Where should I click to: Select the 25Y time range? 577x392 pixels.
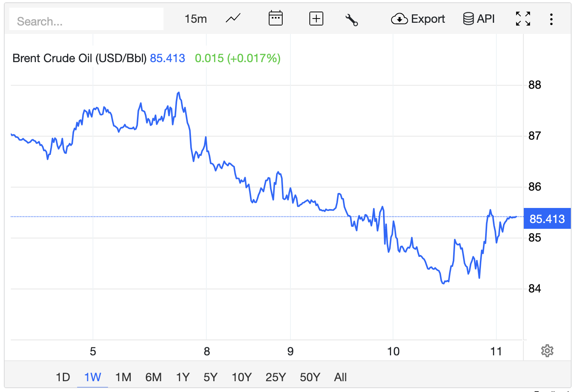coord(275,377)
